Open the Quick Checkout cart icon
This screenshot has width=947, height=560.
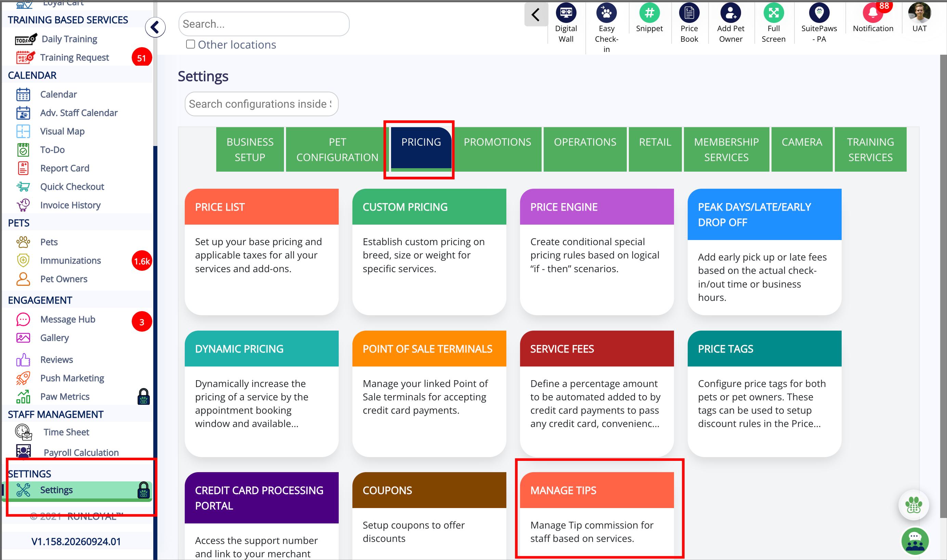23,187
